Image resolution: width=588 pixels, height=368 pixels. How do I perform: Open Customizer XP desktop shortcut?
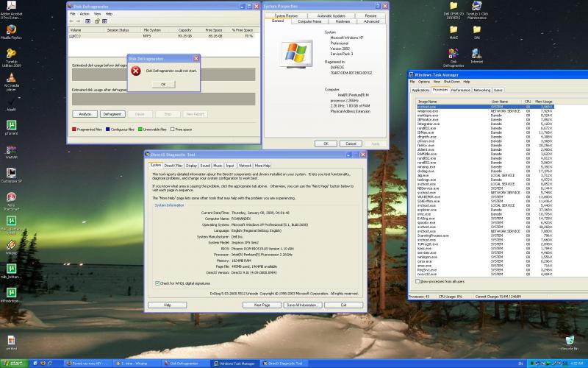(11, 173)
